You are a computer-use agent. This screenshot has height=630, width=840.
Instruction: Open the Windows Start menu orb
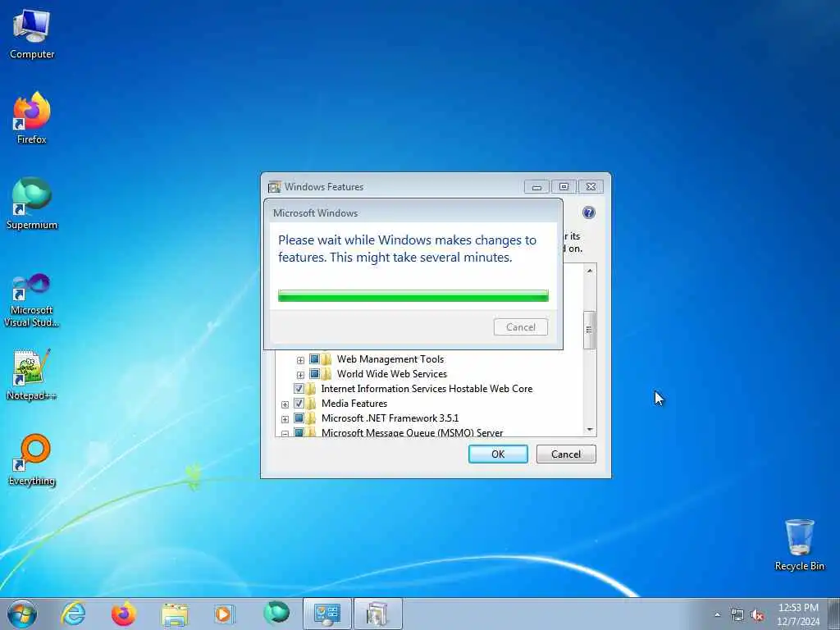point(22,614)
